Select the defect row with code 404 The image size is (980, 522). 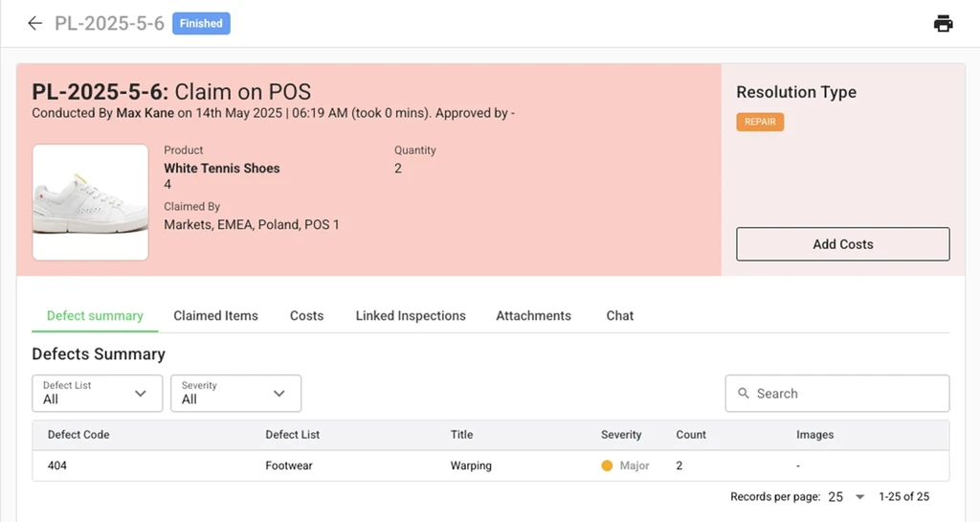pos(490,466)
